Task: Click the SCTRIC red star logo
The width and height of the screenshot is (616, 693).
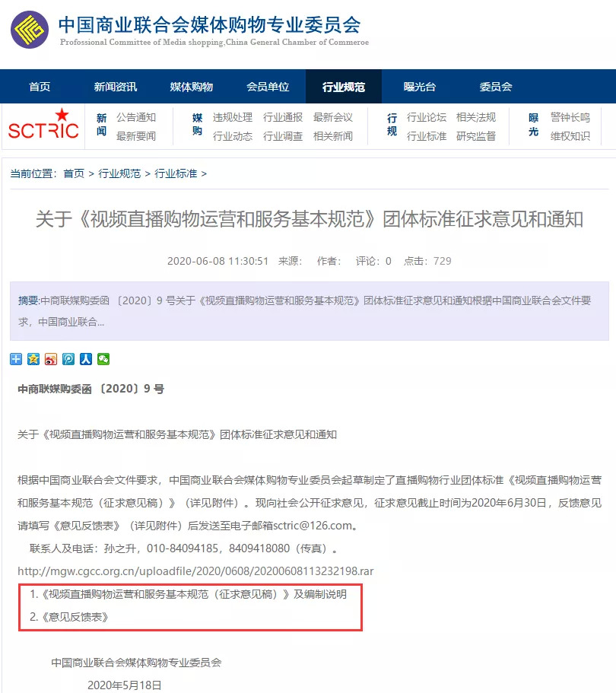Action: (x=43, y=124)
